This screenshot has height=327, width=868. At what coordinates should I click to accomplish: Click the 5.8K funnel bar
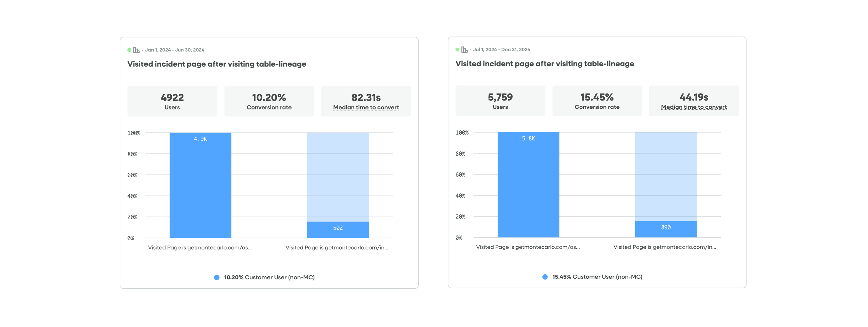point(528,185)
